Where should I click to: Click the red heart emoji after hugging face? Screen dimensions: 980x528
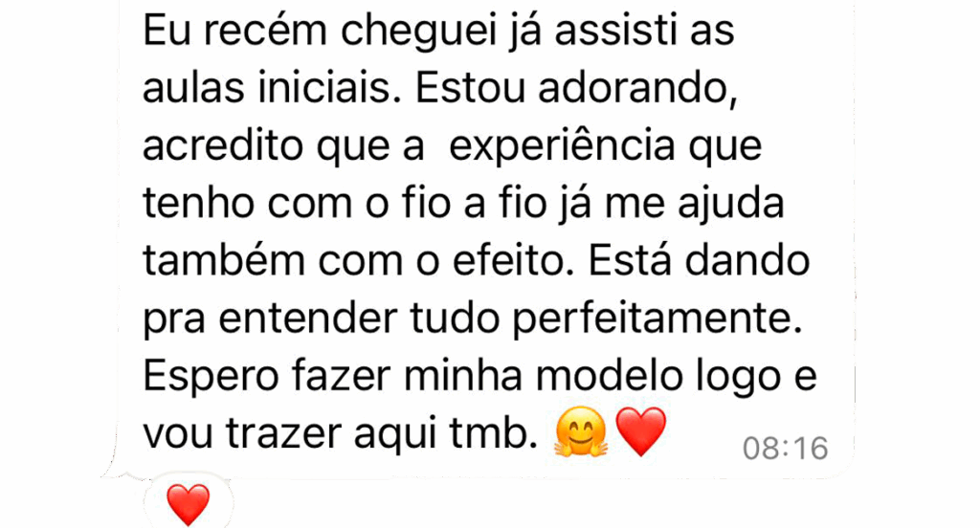640,431
